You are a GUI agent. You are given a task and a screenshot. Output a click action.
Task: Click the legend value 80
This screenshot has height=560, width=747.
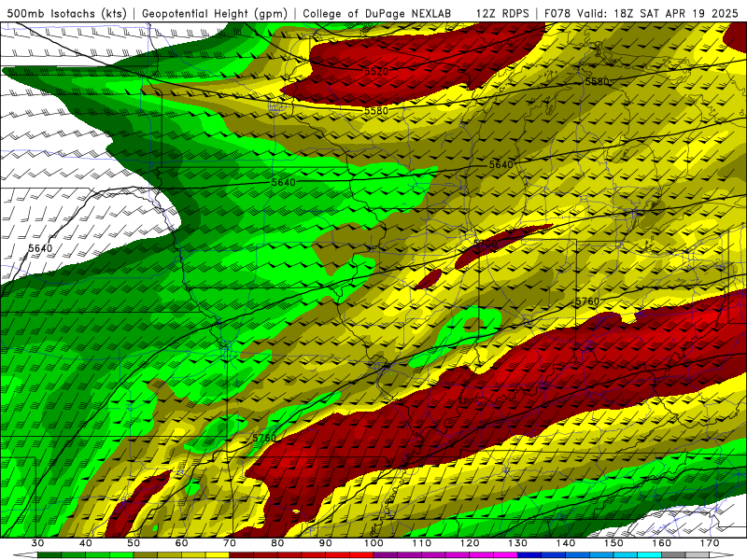[x=277, y=543]
